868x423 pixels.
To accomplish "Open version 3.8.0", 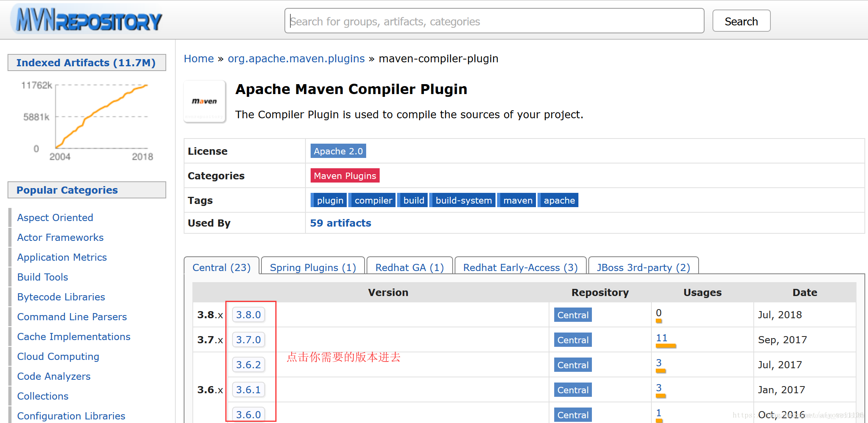I will tap(248, 315).
